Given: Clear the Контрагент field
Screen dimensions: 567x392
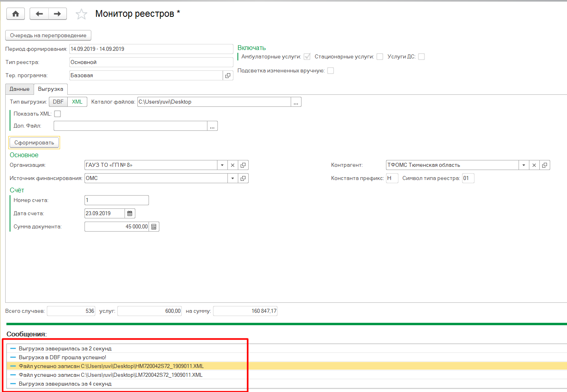Looking at the screenshot, I should point(534,165).
